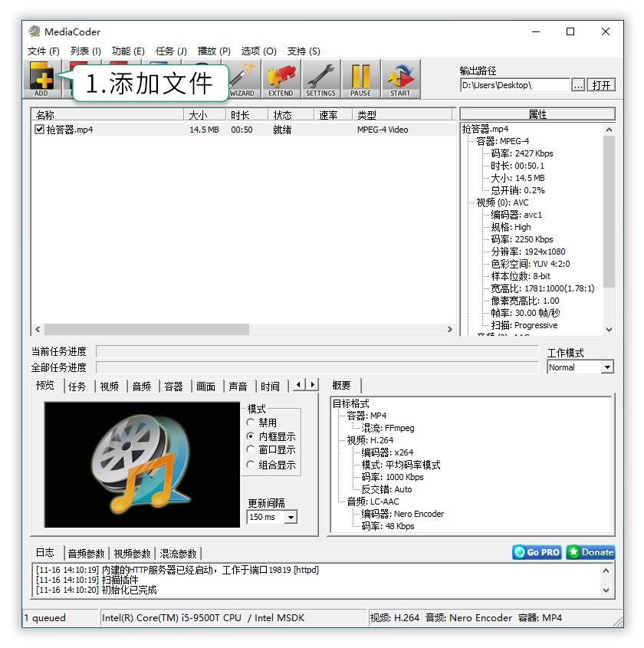Click the ... browse output path button

tap(578, 85)
